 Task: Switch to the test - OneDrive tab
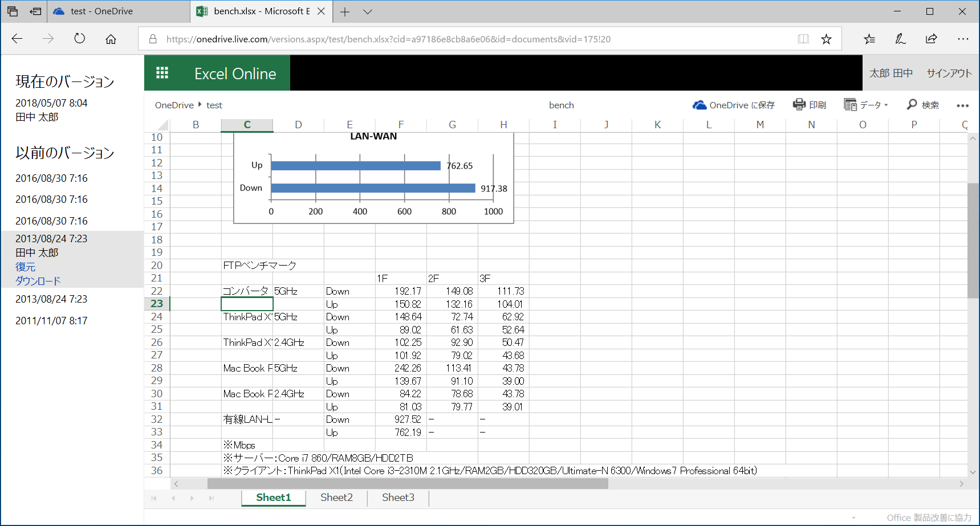tap(119, 11)
